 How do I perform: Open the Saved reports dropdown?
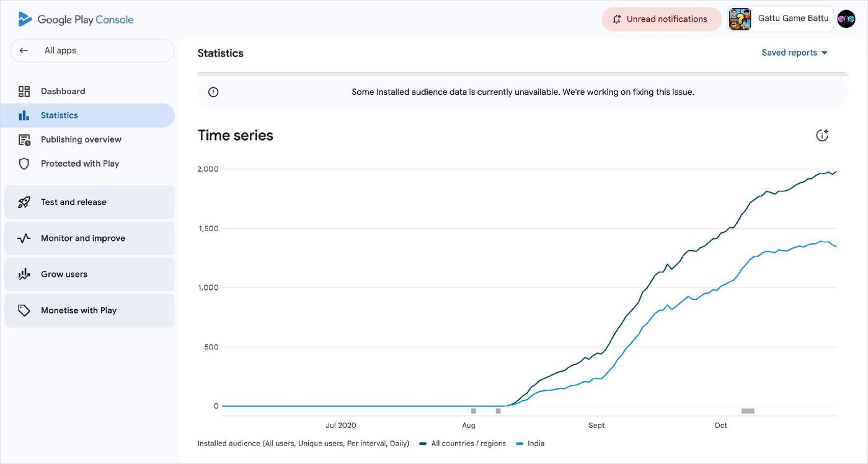[x=794, y=53]
